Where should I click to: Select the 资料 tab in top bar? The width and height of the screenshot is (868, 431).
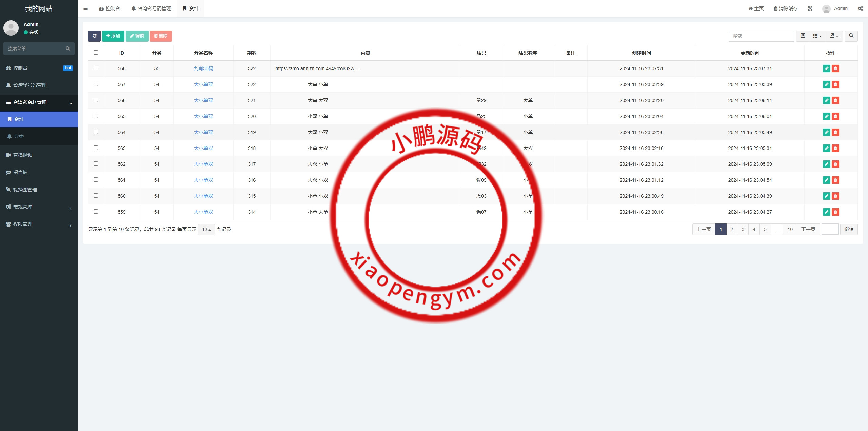coord(191,8)
